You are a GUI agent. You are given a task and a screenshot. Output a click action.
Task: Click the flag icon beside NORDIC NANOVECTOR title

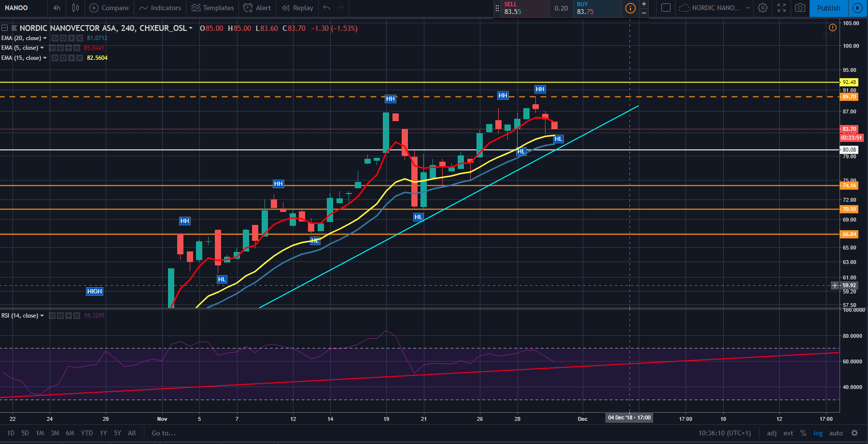coord(14,28)
